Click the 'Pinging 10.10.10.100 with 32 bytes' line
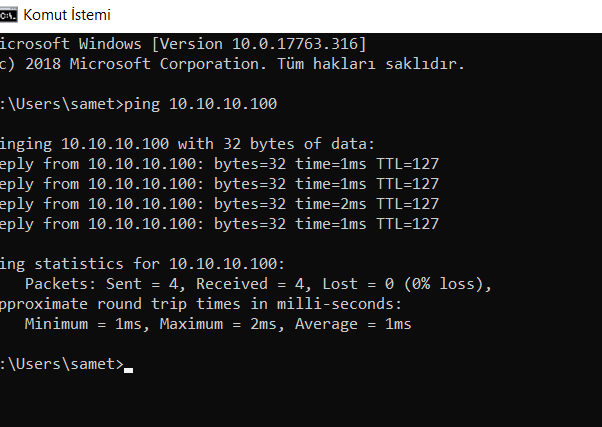 click(187, 144)
